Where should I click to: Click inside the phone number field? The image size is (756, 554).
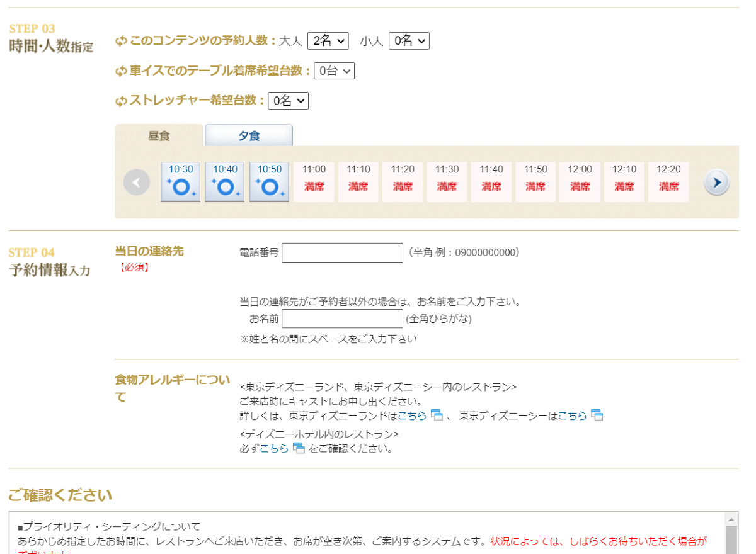(342, 252)
